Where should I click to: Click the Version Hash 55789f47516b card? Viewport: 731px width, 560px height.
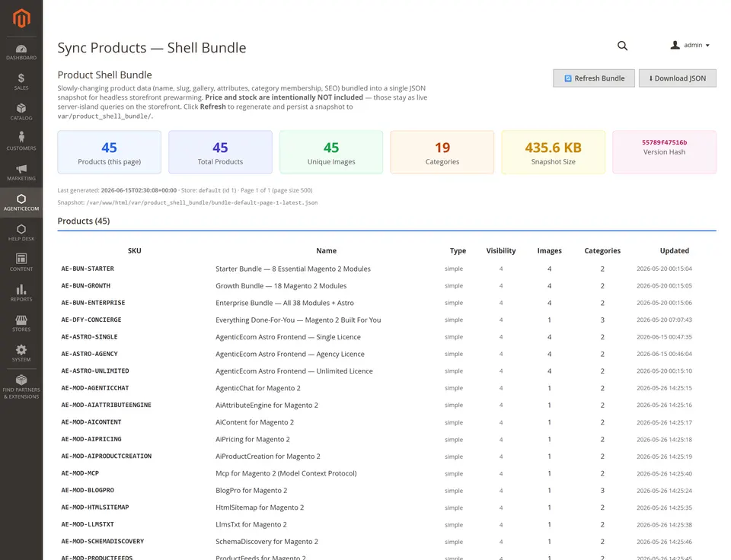(x=664, y=152)
